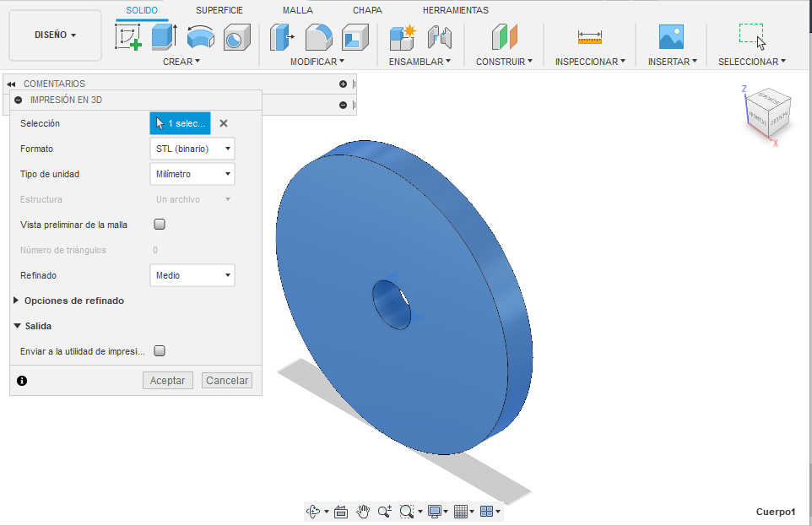This screenshot has width=812, height=526.
Task: Open the MODIFICAR menu dropdown
Action: click(x=317, y=62)
